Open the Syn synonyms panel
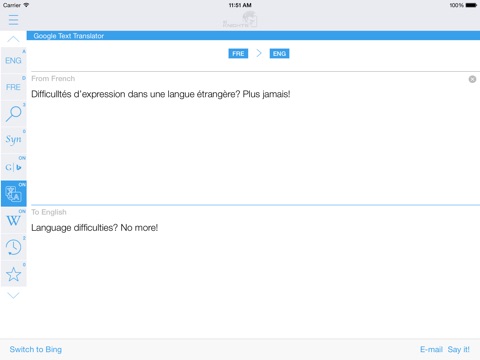Viewport: 480px width, 360px height. point(14,140)
